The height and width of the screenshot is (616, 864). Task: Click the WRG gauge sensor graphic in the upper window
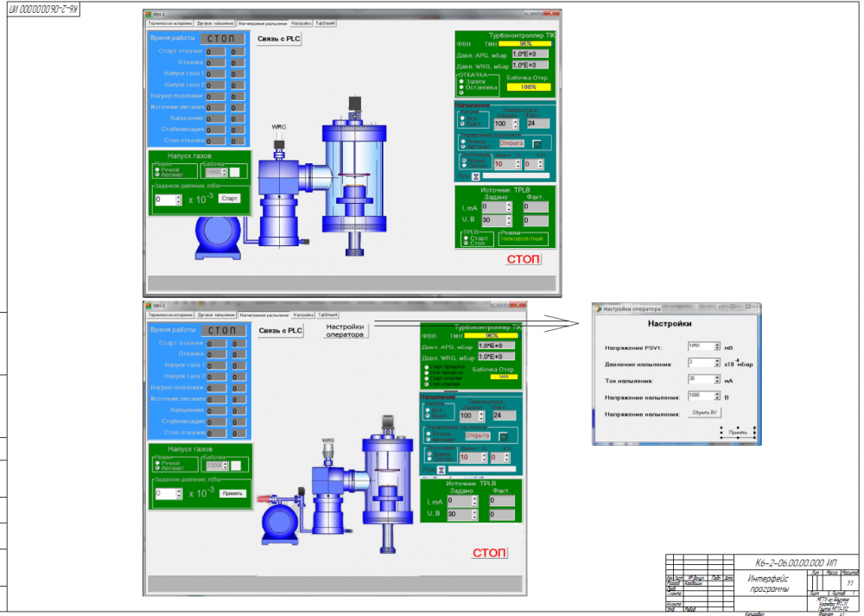279,142
